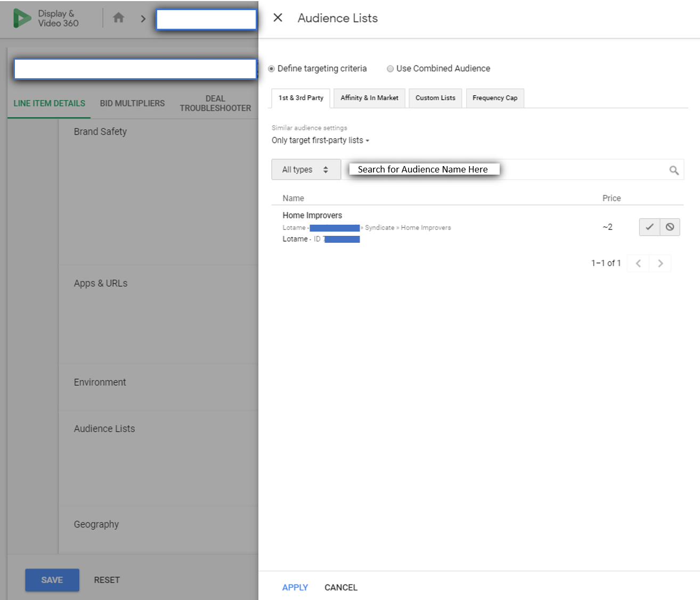The height and width of the screenshot is (600, 700).
Task: Reset the line item changes
Action: pos(107,580)
